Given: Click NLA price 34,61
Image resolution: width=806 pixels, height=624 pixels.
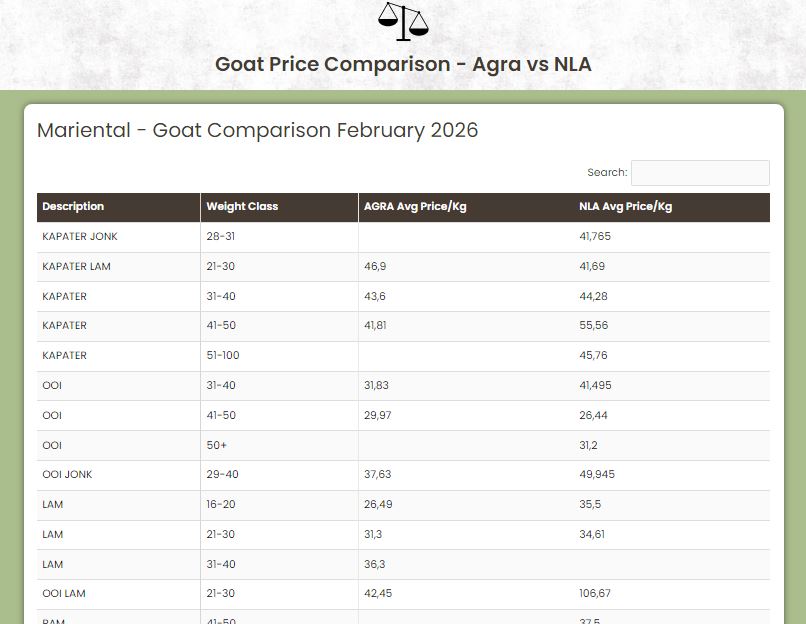Looking at the screenshot, I should (592, 534).
